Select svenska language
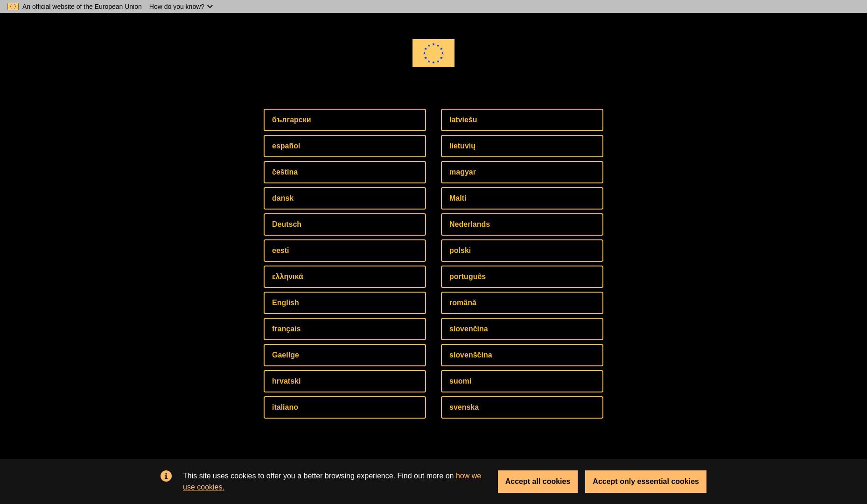 pyautogui.click(x=522, y=407)
